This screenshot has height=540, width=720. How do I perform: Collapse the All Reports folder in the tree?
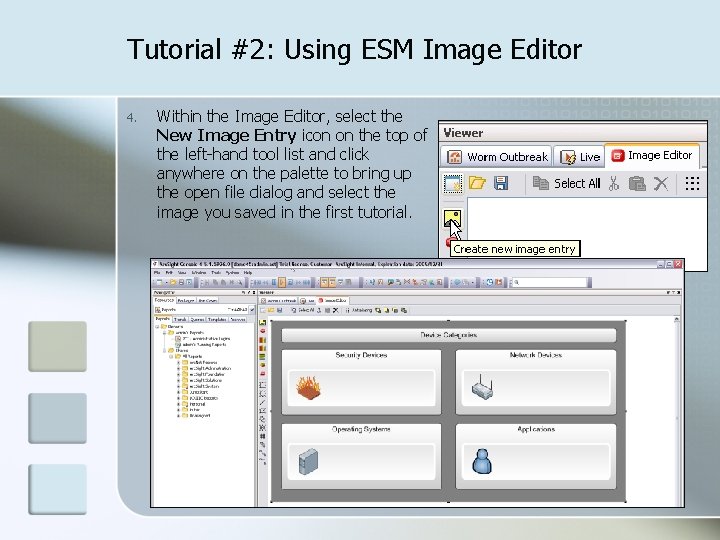(x=171, y=356)
